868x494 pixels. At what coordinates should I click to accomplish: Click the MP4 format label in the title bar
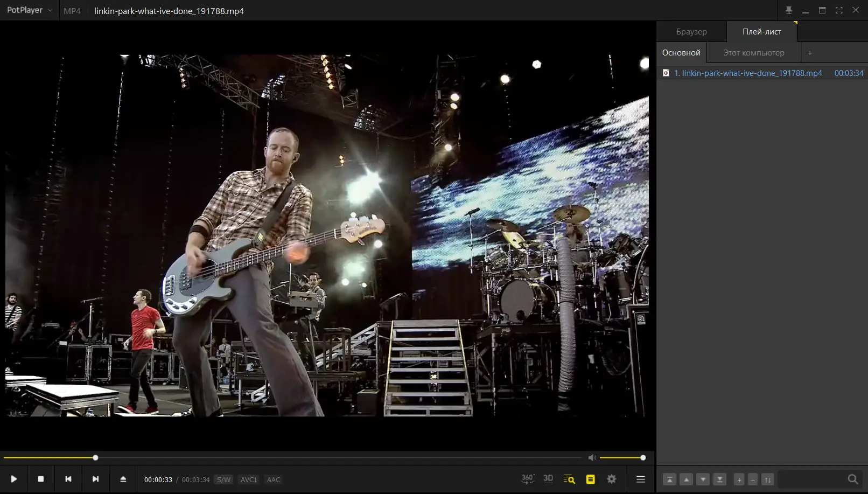click(x=72, y=11)
